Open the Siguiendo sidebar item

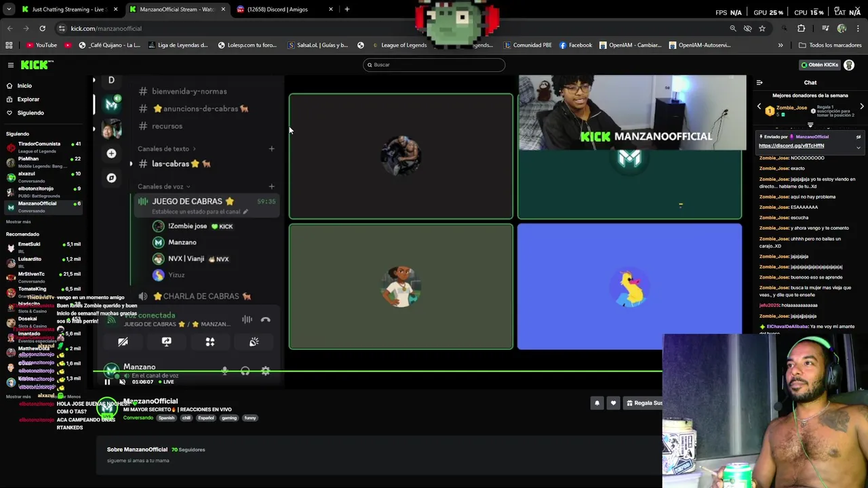click(x=30, y=113)
